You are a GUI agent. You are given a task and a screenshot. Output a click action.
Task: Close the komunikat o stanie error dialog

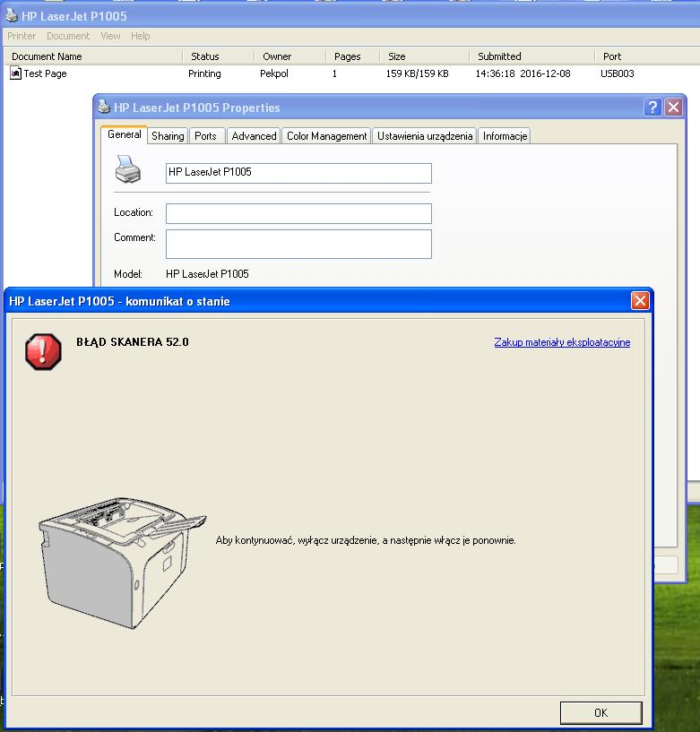[640, 301]
